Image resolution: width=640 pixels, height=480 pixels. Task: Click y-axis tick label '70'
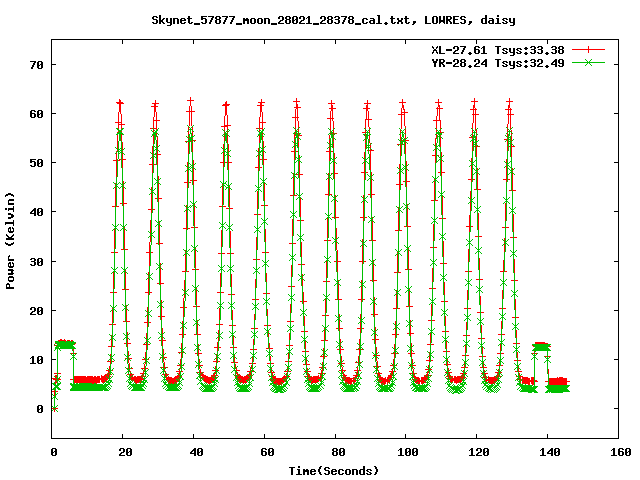(x=37, y=65)
